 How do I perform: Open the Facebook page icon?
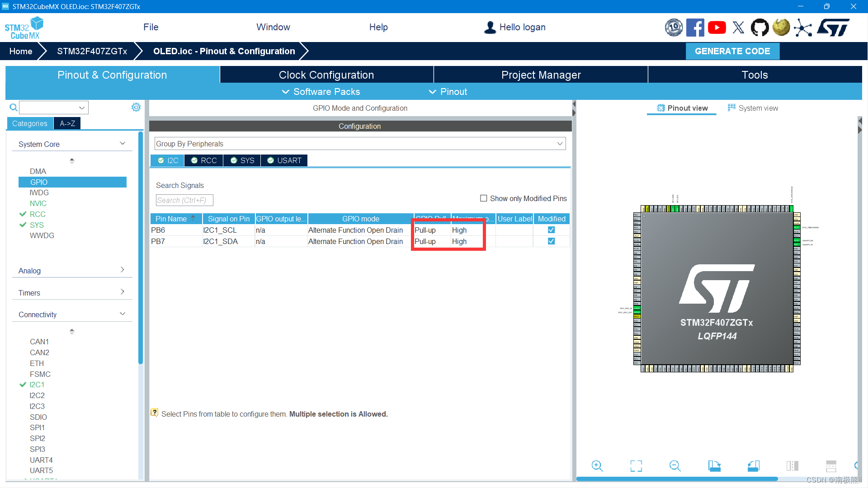[695, 27]
